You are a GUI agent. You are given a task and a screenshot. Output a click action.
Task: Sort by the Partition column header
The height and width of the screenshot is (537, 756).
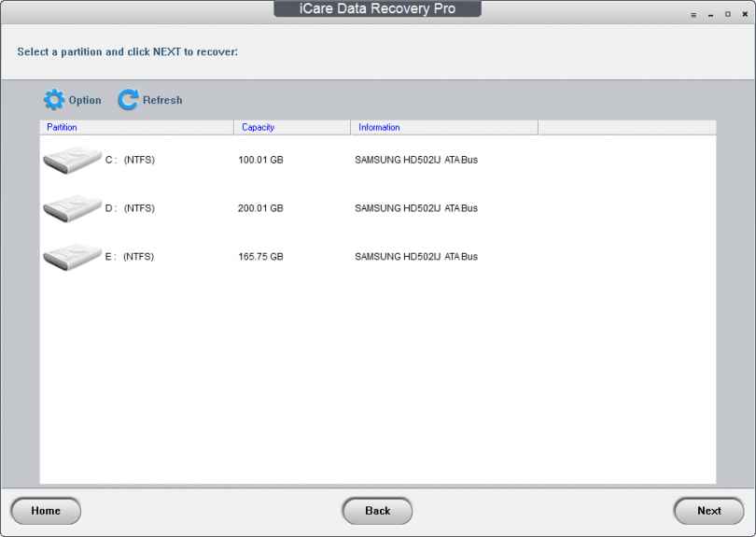tap(135, 127)
